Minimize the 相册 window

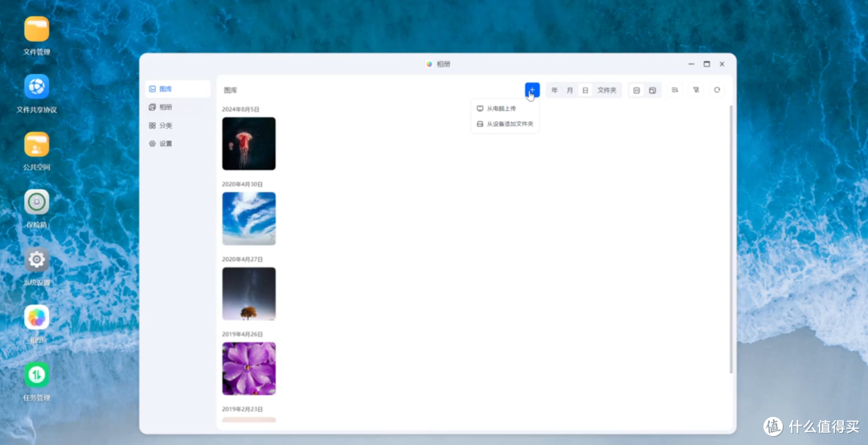[691, 64]
